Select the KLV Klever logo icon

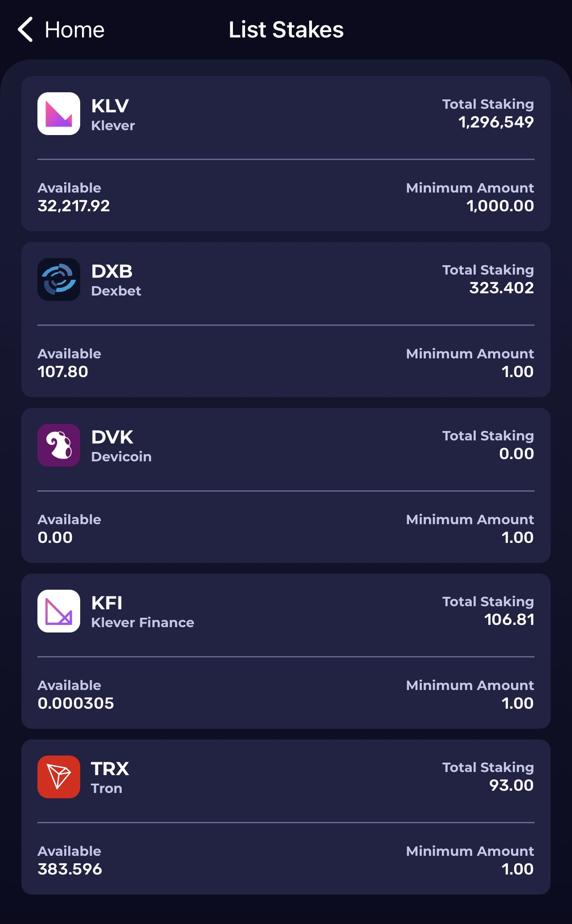click(59, 114)
